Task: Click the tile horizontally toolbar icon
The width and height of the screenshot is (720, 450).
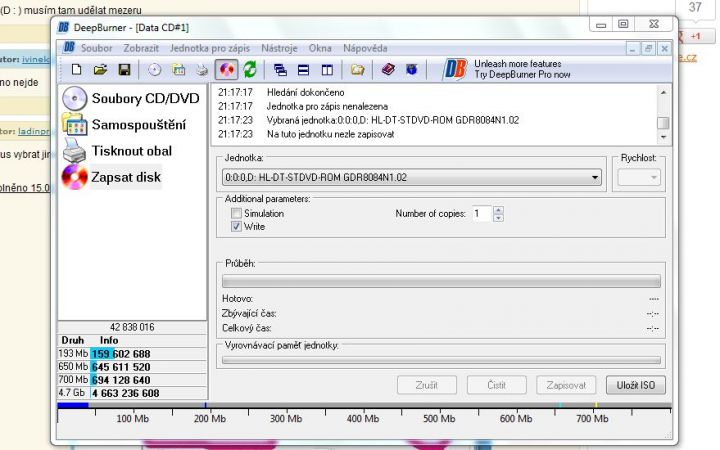Action: coord(304,70)
